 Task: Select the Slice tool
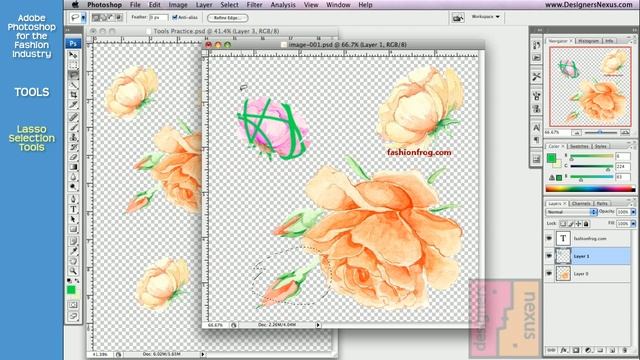(x=73, y=104)
